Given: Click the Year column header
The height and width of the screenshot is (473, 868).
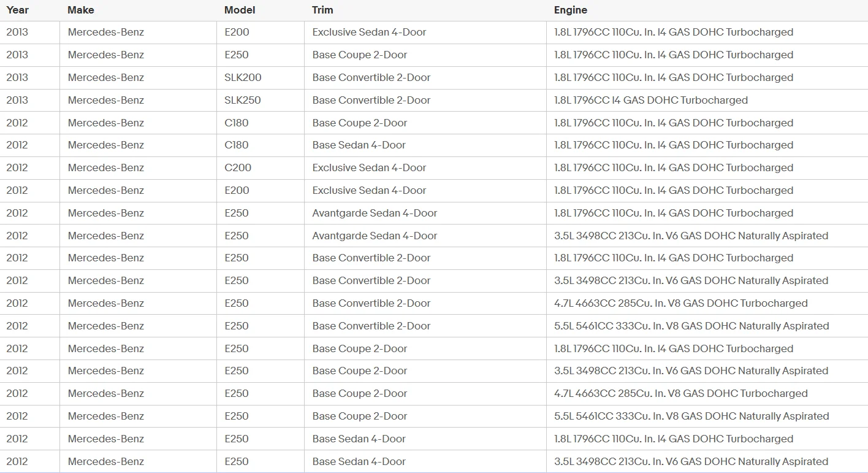Looking at the screenshot, I should click(x=17, y=10).
